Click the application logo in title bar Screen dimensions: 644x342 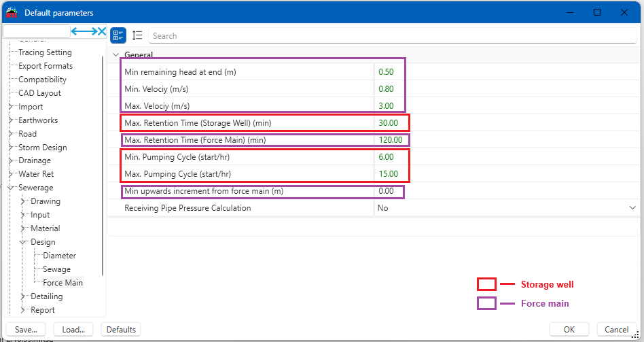pyautogui.click(x=12, y=12)
